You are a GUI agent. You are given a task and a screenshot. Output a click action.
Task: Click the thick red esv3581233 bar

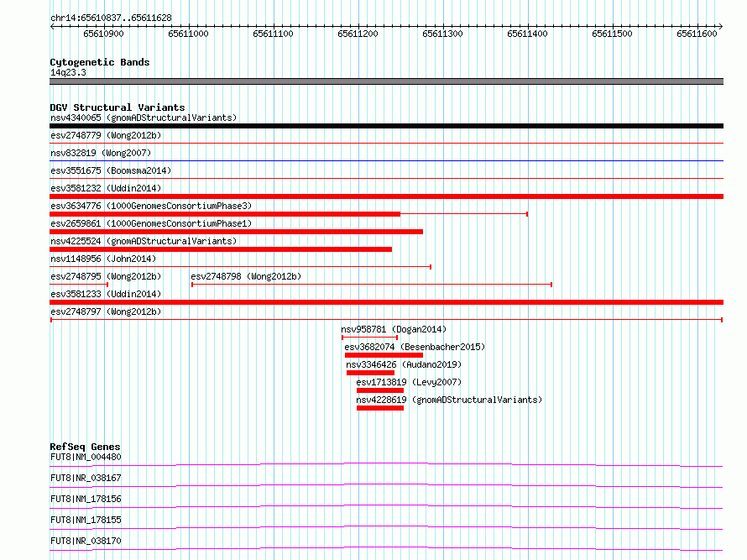(386, 302)
